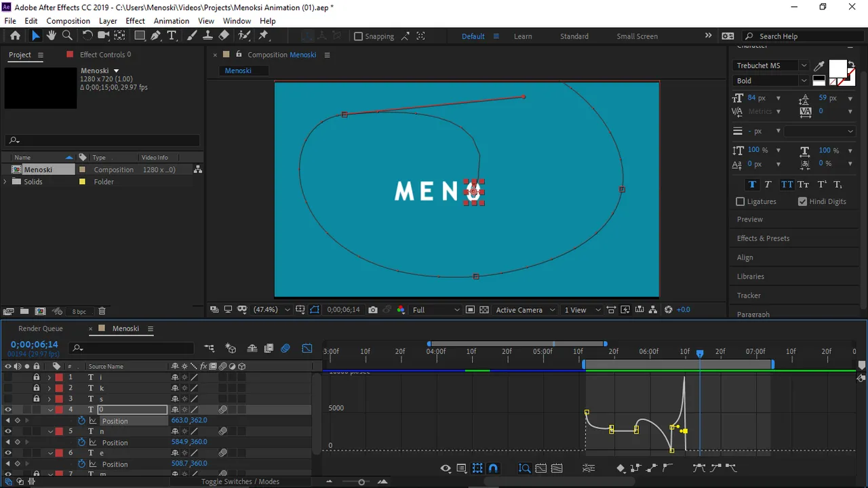Open the Active Camera view dropdown
Image resolution: width=868 pixels, height=488 pixels.
(x=526, y=310)
